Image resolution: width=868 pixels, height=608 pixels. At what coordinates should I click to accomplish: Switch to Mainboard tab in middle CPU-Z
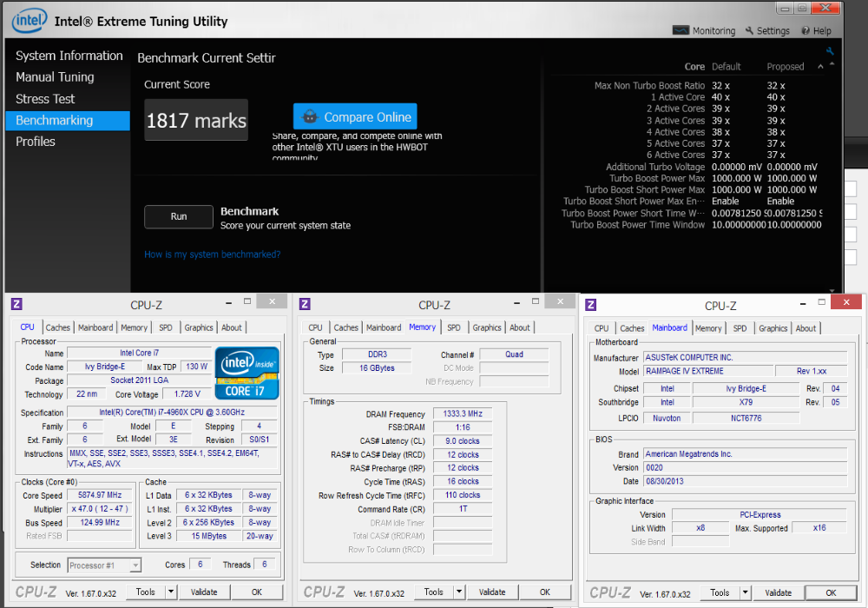tap(384, 327)
